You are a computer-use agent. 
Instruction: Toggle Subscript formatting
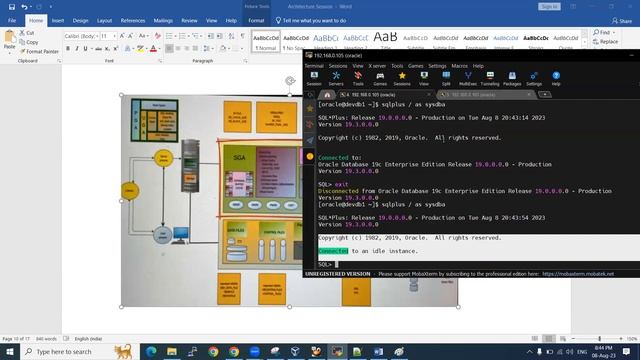[x=107, y=49]
